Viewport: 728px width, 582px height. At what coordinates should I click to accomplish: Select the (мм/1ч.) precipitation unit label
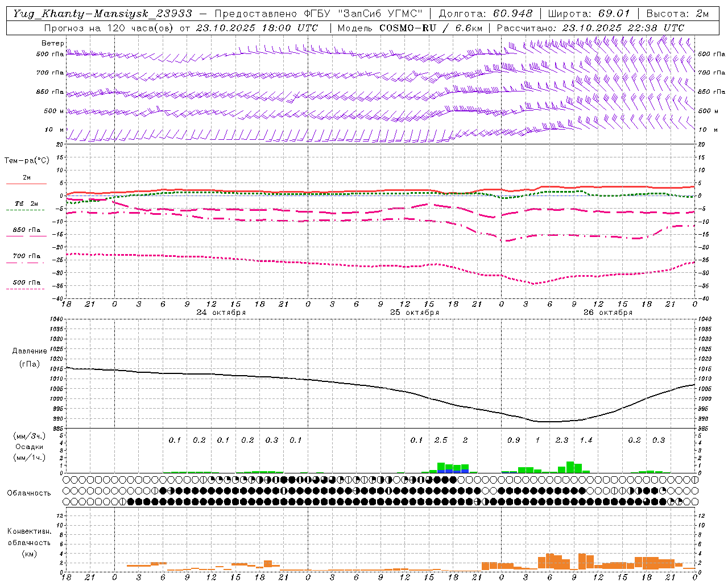[x=30, y=458]
